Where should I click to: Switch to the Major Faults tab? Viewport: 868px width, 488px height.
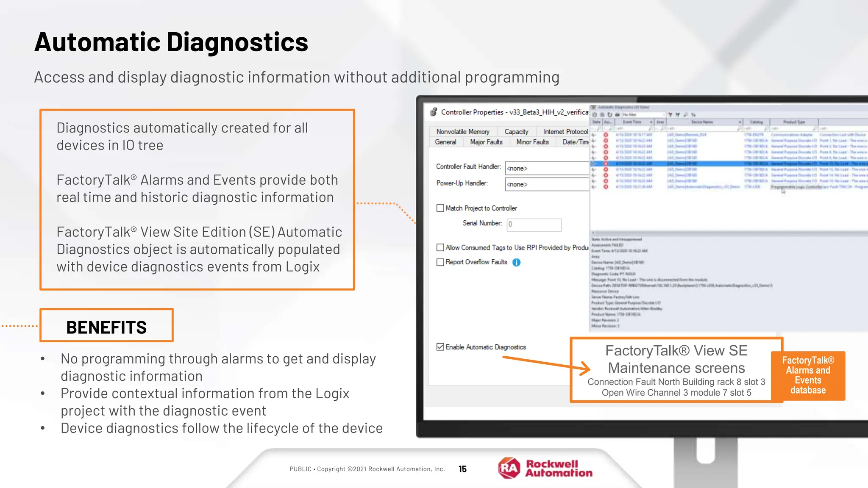(486, 142)
